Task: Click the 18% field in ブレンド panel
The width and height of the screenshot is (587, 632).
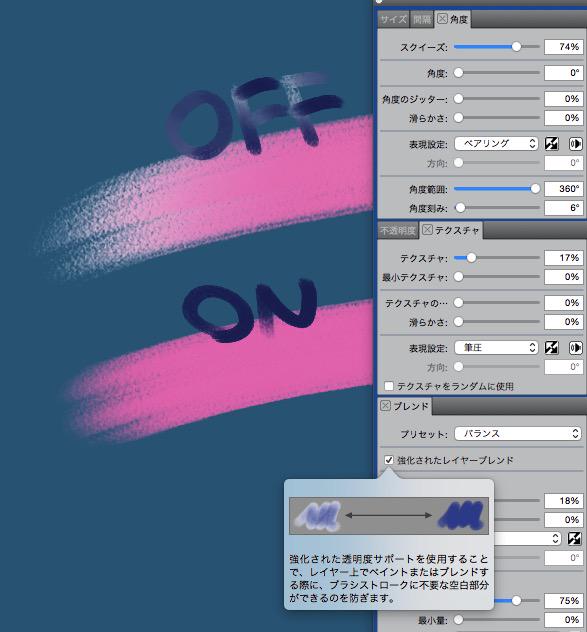Action: pos(563,501)
